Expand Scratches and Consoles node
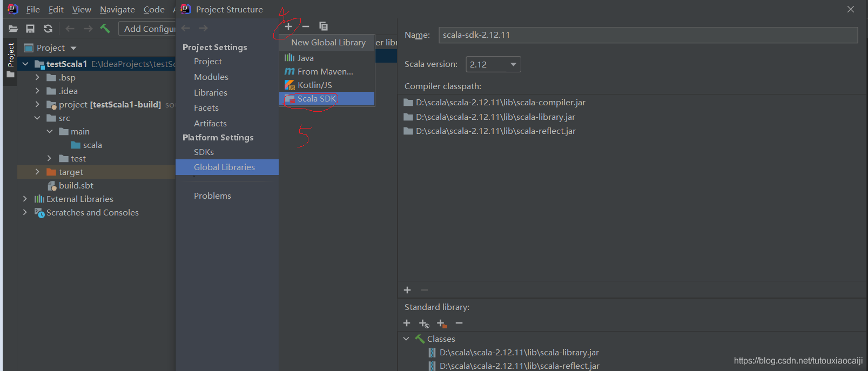The image size is (868, 371). [x=25, y=212]
